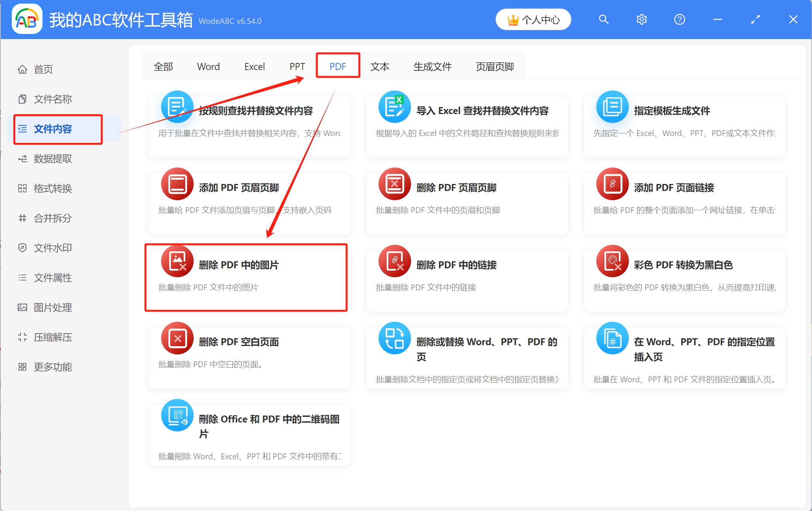Open 个人中心
Viewport: 812px width, 511px height.
[x=533, y=19]
